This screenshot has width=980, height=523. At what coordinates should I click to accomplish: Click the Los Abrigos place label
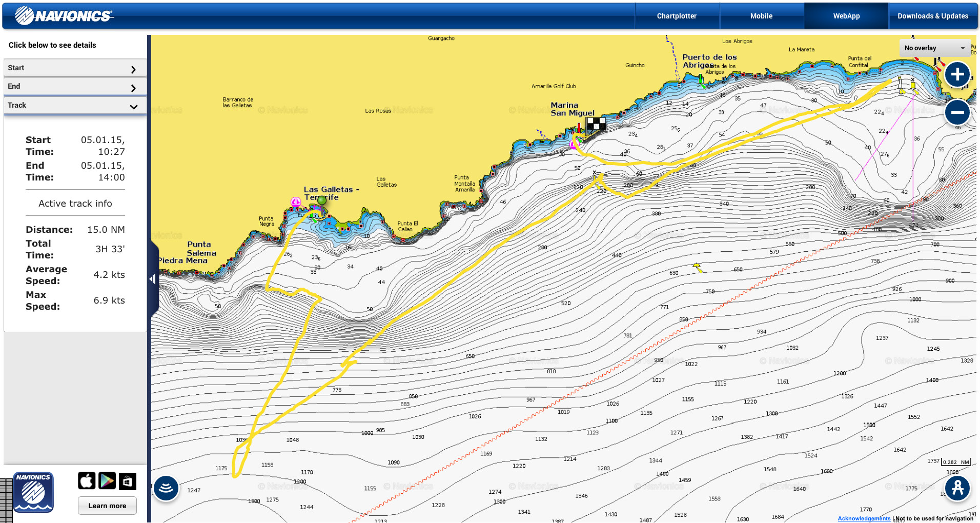coord(737,41)
